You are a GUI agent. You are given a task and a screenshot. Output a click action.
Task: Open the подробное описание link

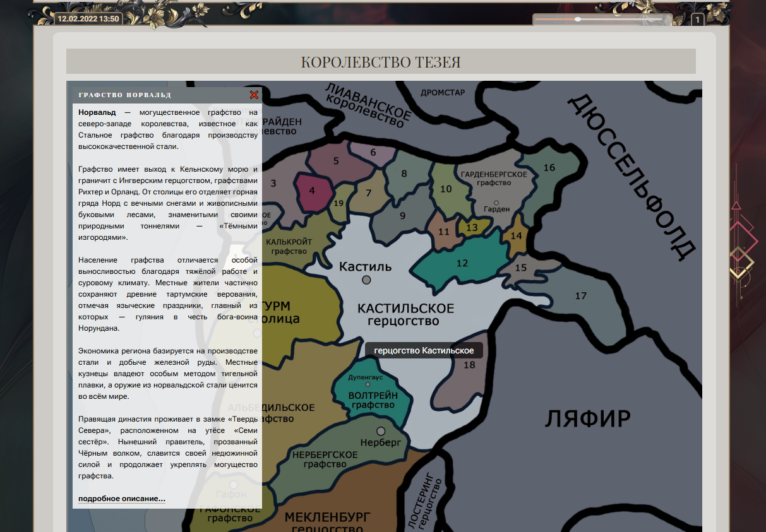pyautogui.click(x=122, y=499)
